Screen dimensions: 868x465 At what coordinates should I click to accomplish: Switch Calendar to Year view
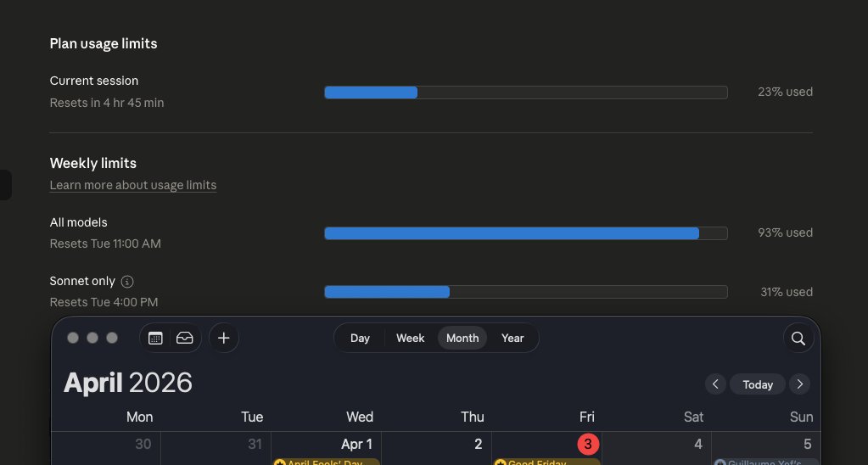pos(512,339)
